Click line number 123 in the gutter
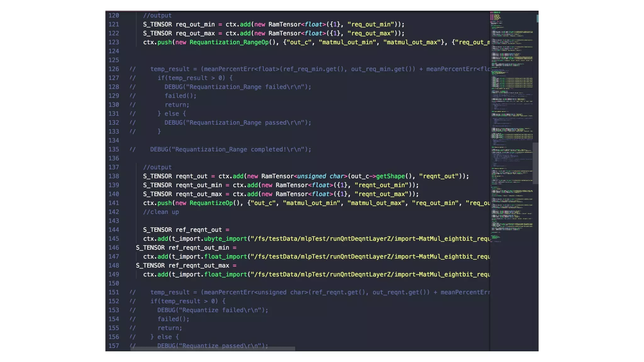644x362 pixels. pos(114,42)
